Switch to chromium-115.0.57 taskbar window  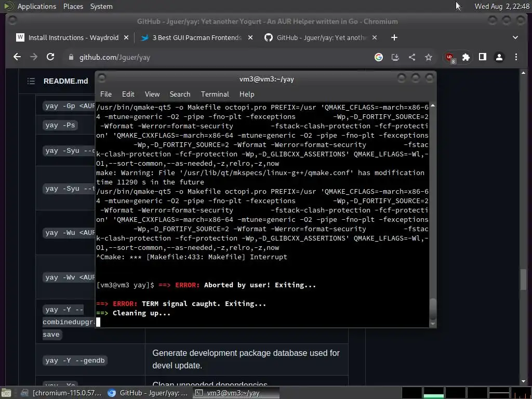[x=62, y=393]
